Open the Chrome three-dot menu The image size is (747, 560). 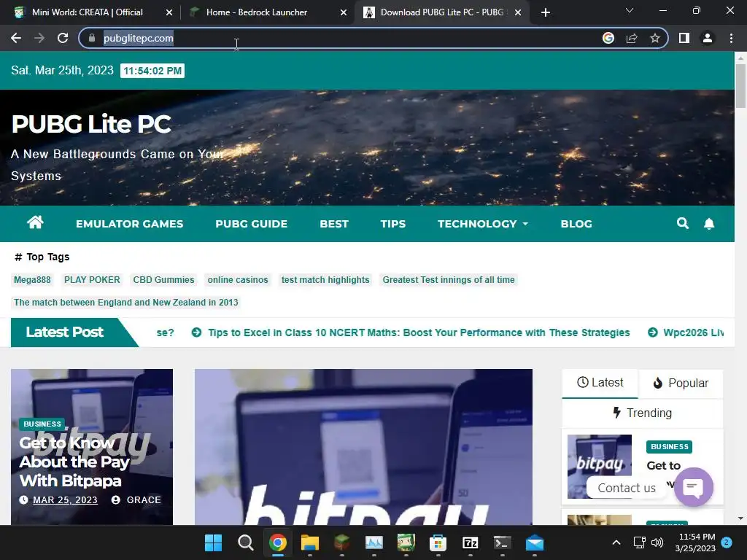[731, 38]
